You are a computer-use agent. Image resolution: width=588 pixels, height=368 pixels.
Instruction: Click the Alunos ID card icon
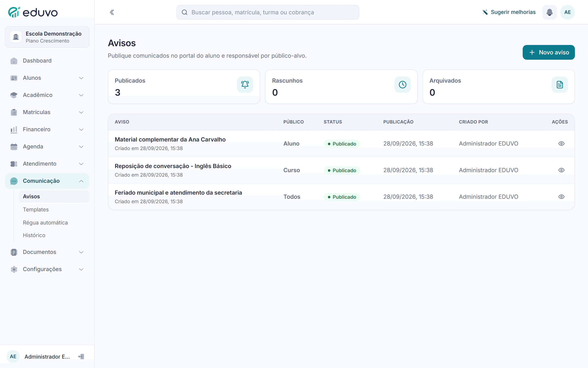pos(14,78)
